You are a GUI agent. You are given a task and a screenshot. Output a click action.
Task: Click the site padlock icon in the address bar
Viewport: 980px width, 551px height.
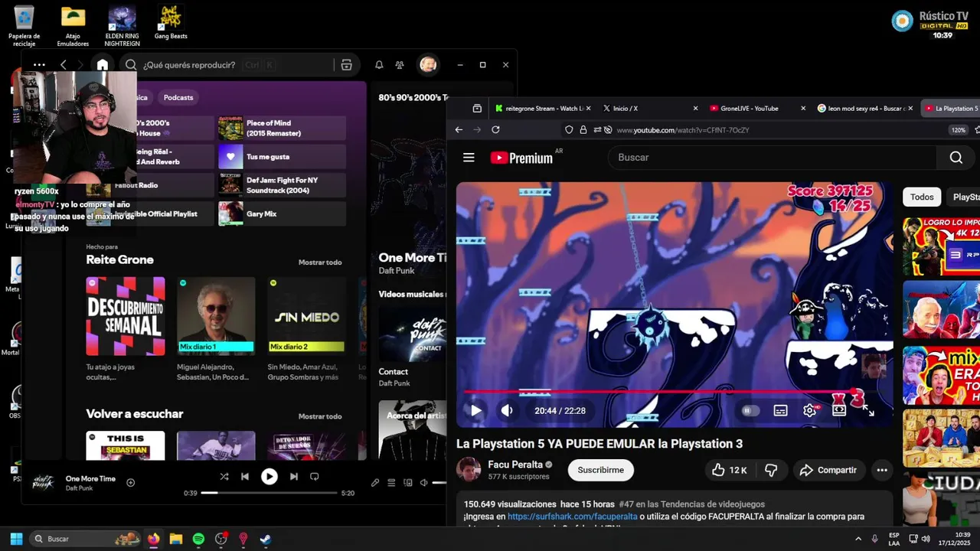click(583, 130)
